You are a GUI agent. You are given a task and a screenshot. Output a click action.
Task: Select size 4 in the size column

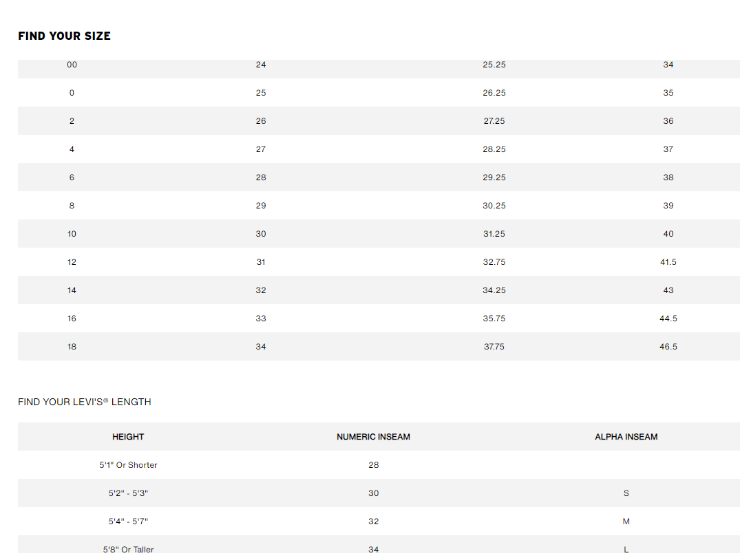tap(72, 149)
